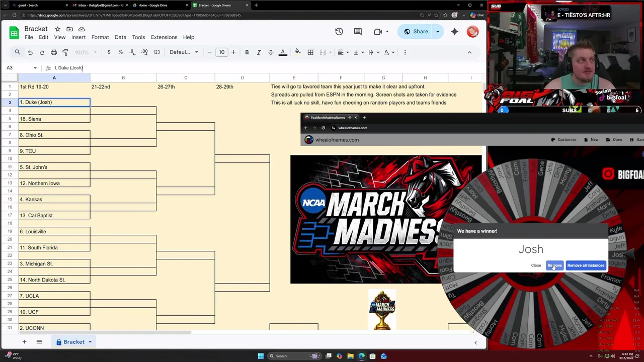Screen dimensions: 644x362
Task: Open the File menu
Action: tap(29, 37)
